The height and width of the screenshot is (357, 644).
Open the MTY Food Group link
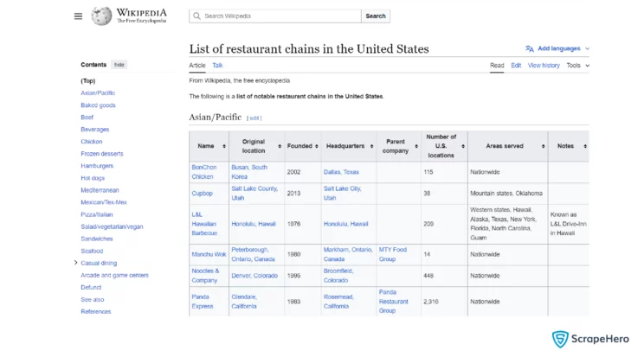click(x=393, y=254)
